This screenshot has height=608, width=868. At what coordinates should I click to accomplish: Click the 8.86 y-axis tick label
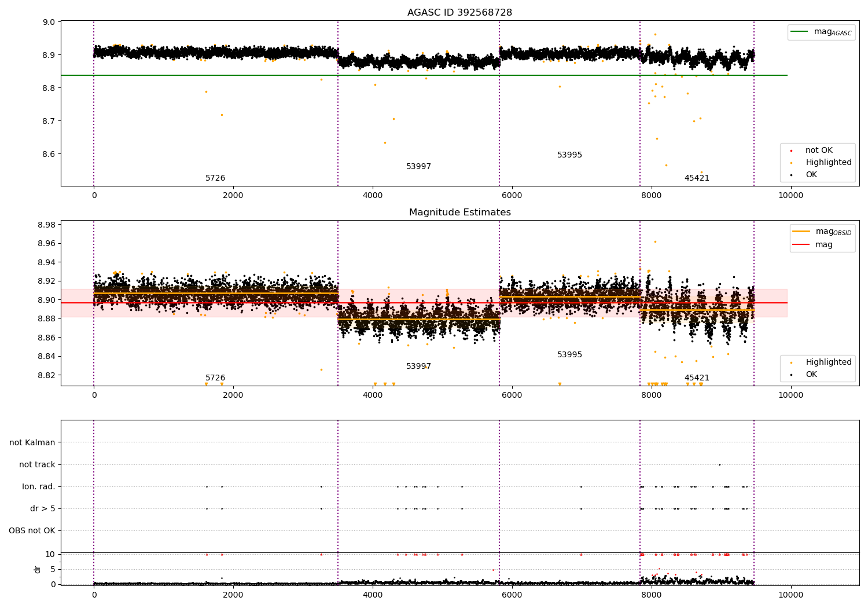(47, 338)
